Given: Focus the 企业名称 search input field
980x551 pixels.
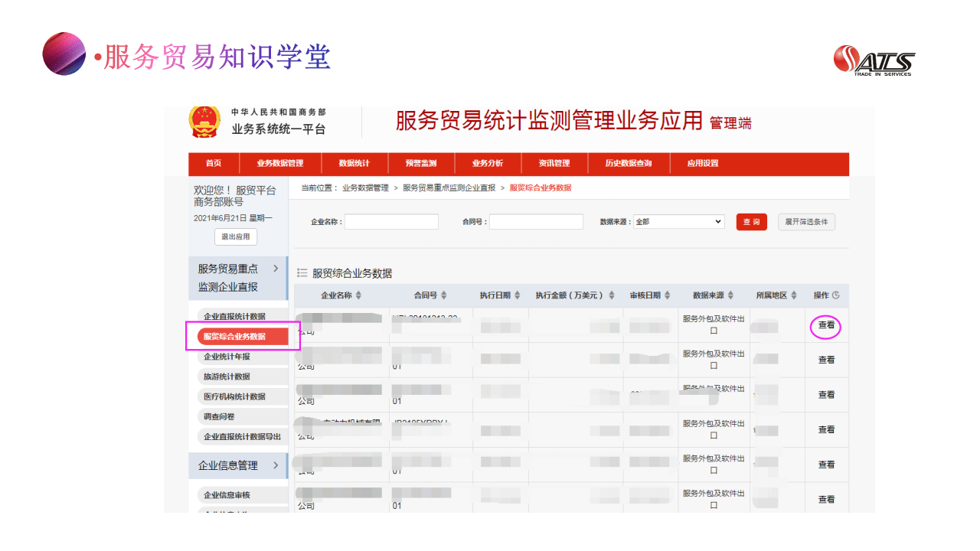Looking at the screenshot, I should pos(391,222).
